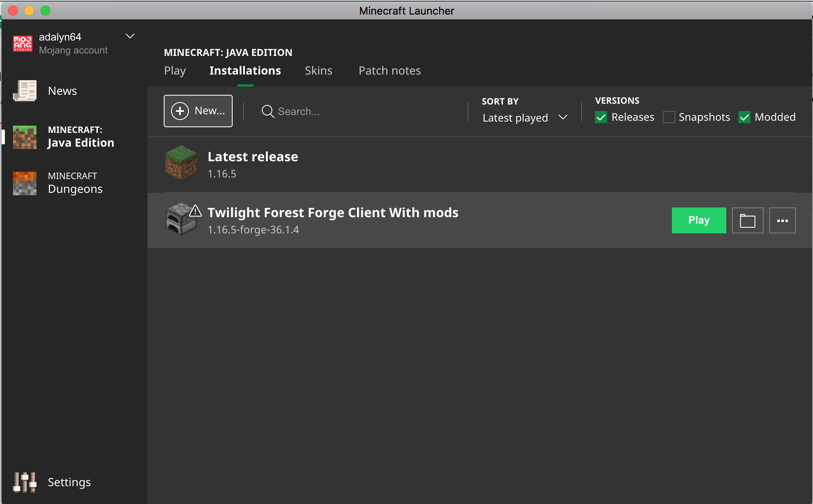Click the News newspaper icon
Viewport: 813px width, 504px height.
tap(25, 90)
